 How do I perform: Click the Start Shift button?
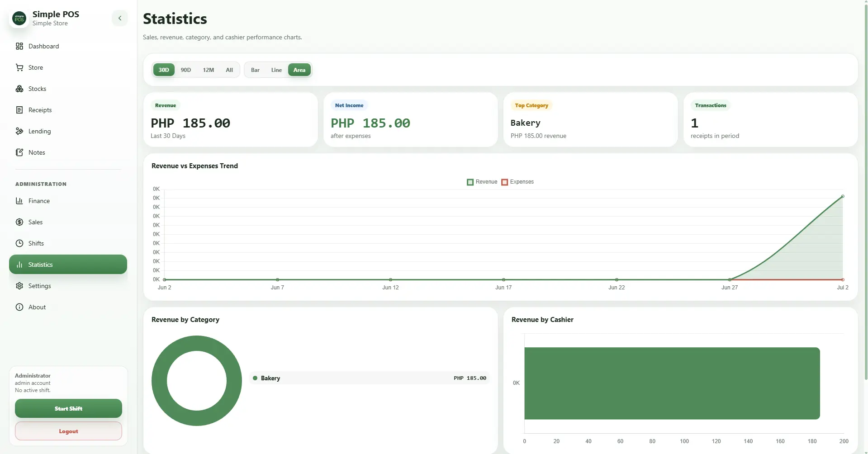click(68, 408)
